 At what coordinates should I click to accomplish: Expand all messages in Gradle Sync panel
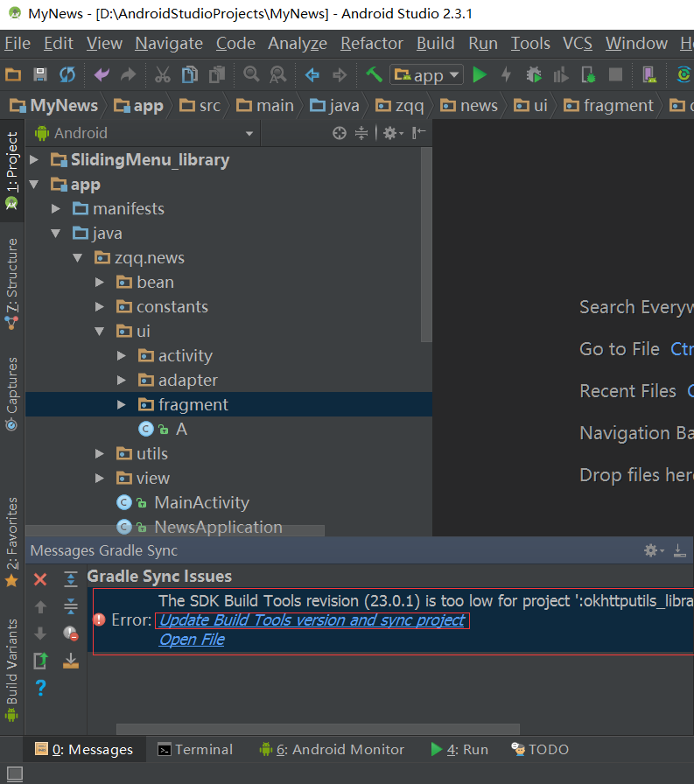point(71,579)
